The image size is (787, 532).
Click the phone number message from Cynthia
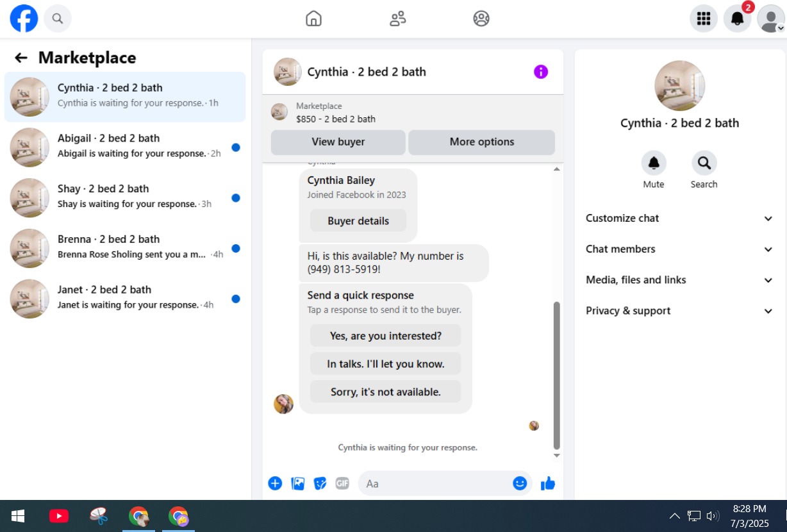(394, 263)
